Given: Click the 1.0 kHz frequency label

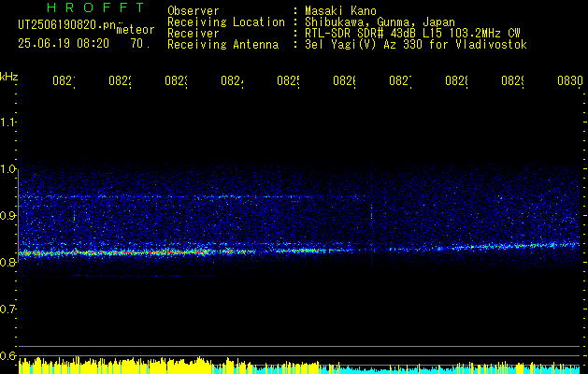Looking at the screenshot, I should click(8, 169).
